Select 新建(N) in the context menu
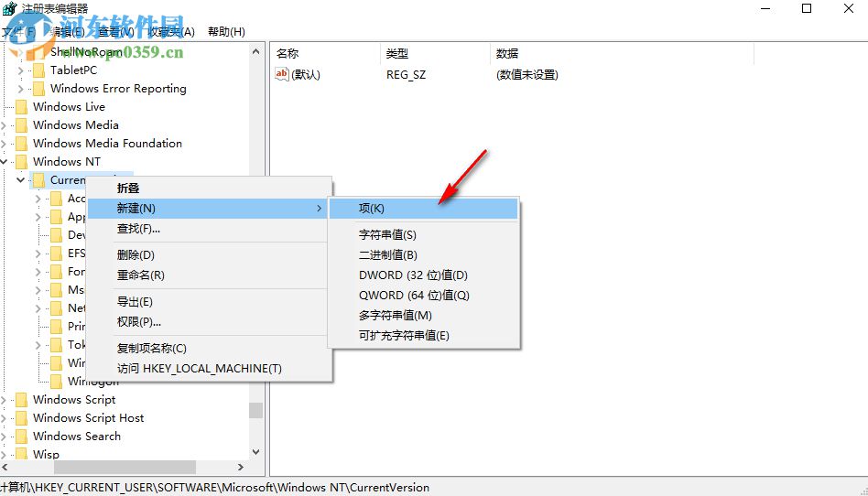 [x=208, y=209]
